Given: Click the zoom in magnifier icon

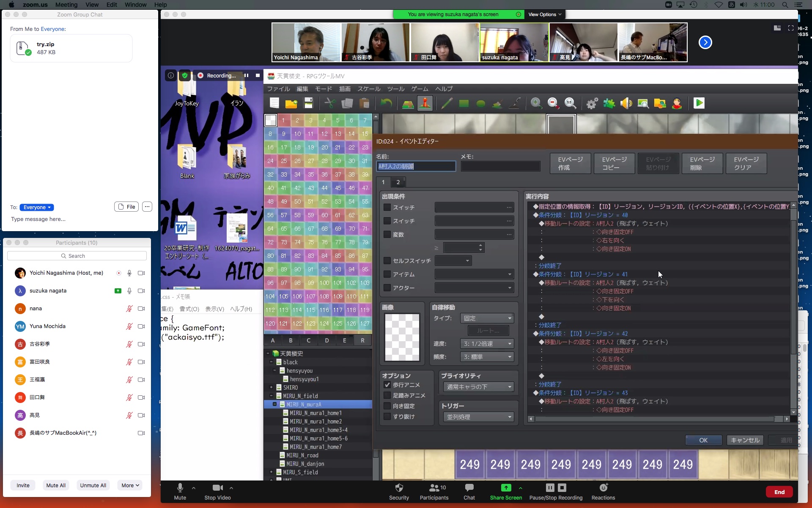Looking at the screenshot, I should (536, 103).
